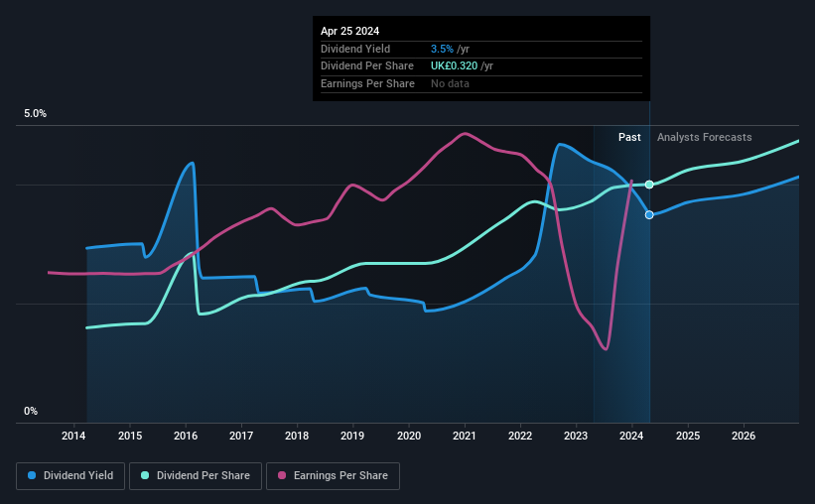Click the teal dot in Dividend Per Share legend
The height and width of the screenshot is (504, 815).
(145, 475)
